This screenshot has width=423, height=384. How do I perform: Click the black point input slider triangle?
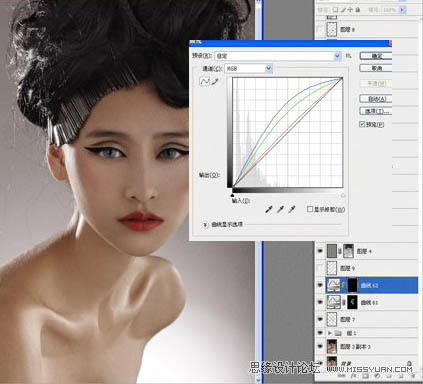(x=232, y=195)
